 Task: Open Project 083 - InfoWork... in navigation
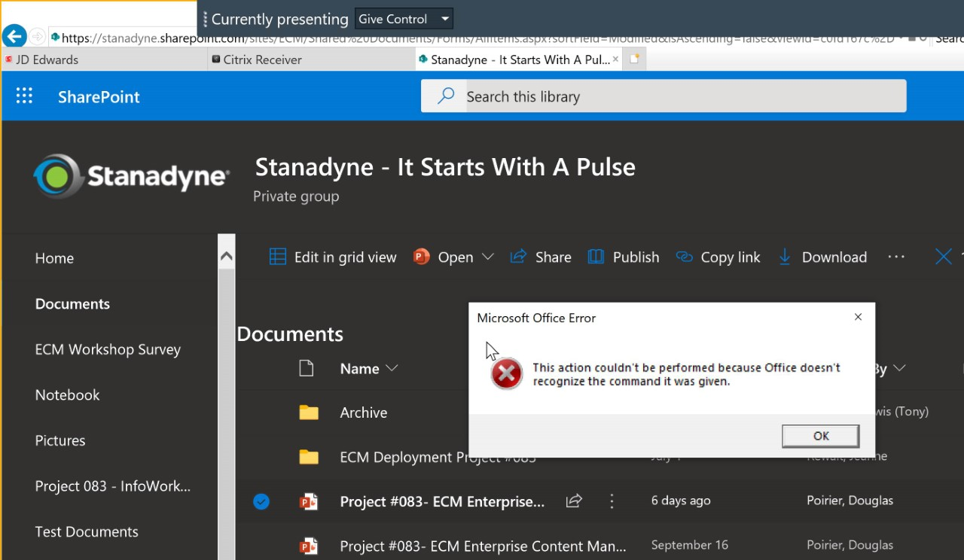[113, 486]
